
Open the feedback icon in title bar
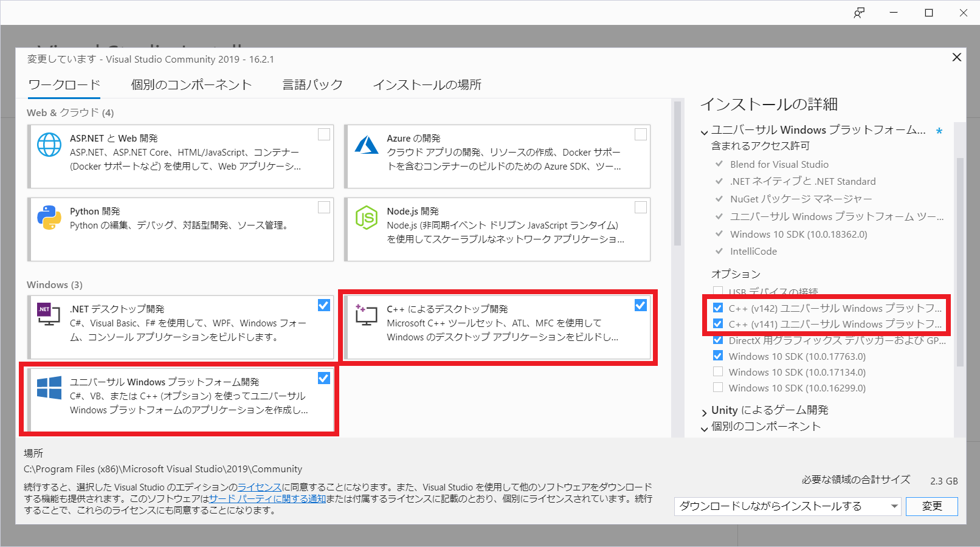coord(859,12)
